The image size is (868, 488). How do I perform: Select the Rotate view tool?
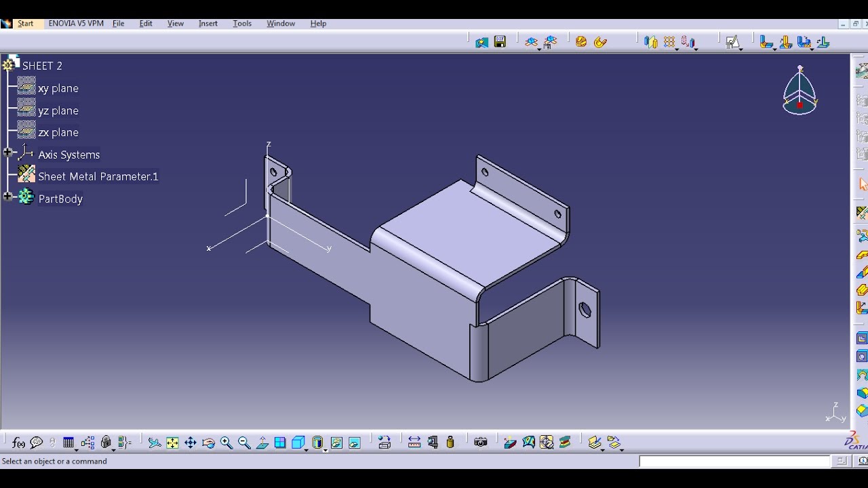pyautogui.click(x=209, y=442)
